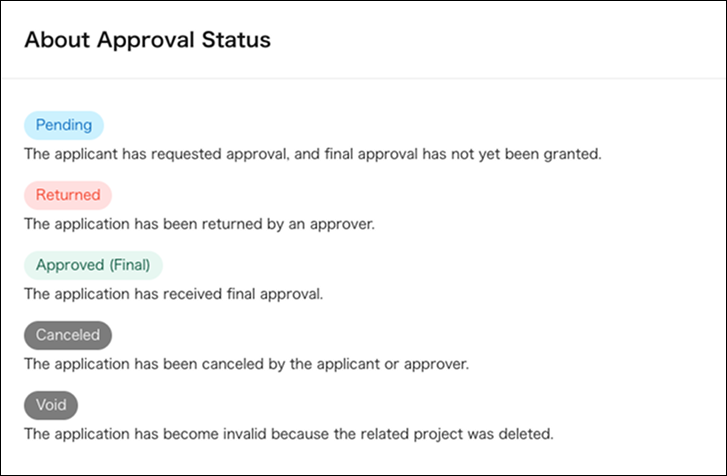Select the red Returned status badge
Image resolution: width=727 pixels, height=476 pixels.
click(68, 195)
